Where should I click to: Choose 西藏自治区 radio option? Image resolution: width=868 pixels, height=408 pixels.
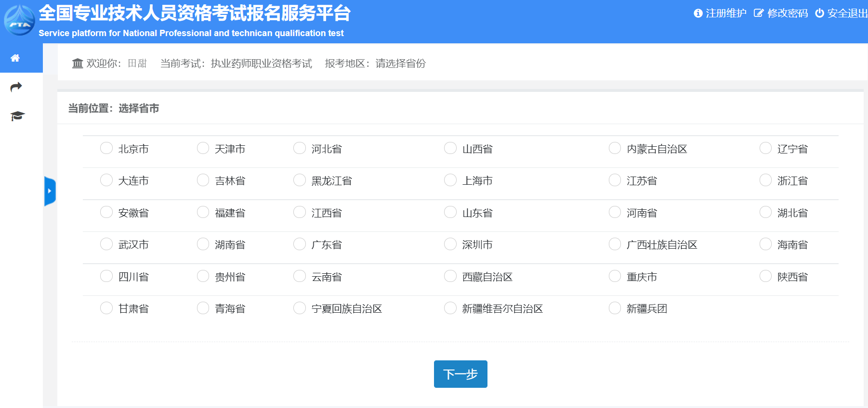click(x=450, y=276)
